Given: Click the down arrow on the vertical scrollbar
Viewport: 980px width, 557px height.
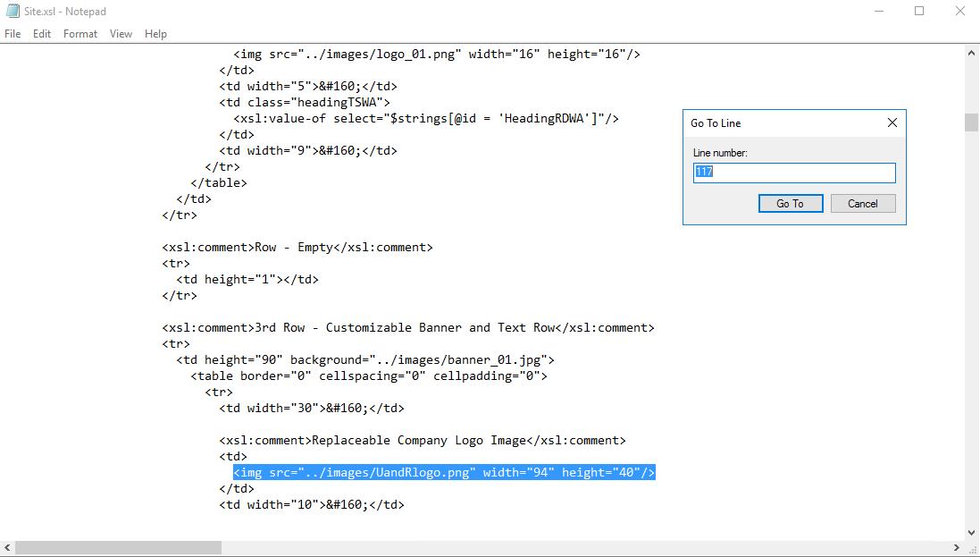Looking at the screenshot, I should 973,532.
